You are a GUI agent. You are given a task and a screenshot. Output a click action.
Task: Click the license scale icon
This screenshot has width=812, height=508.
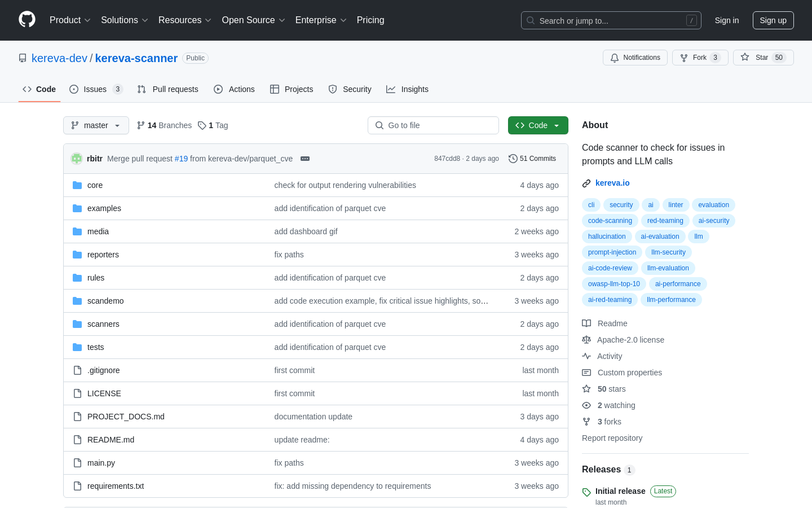[x=586, y=340]
